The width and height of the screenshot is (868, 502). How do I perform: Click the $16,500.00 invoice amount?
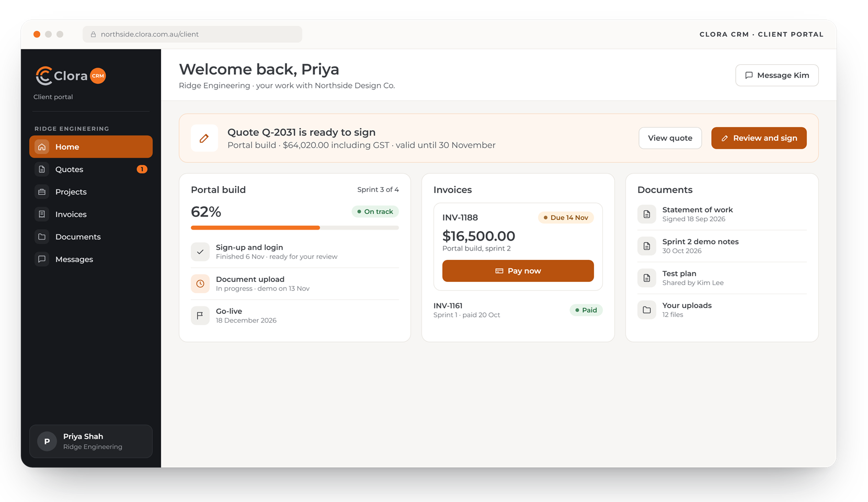click(x=478, y=236)
